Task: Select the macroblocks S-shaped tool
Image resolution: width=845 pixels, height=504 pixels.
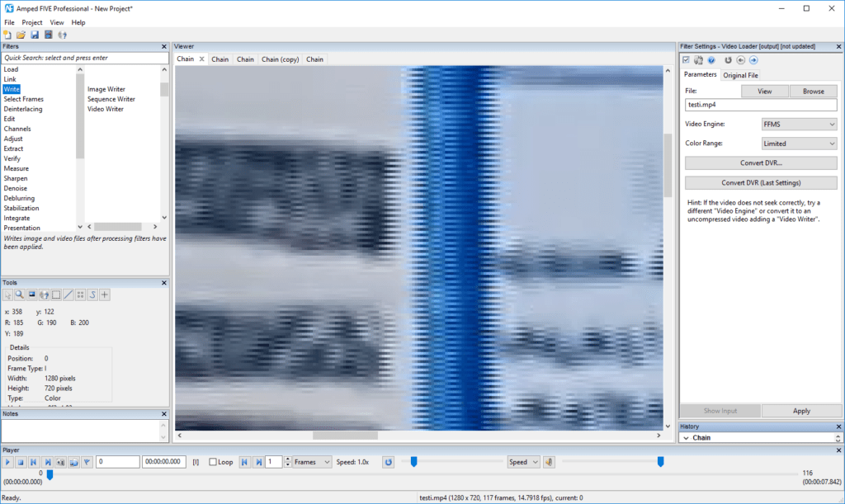Action: (x=92, y=294)
